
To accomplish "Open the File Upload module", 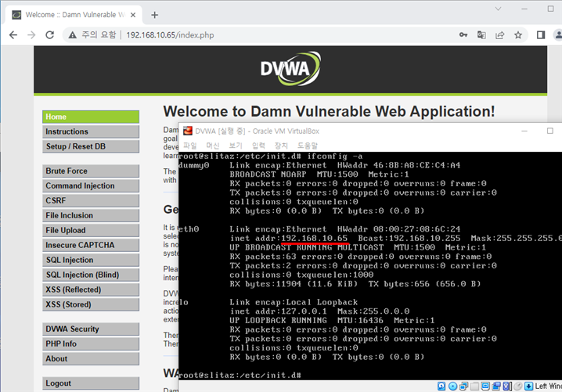I will point(91,230).
